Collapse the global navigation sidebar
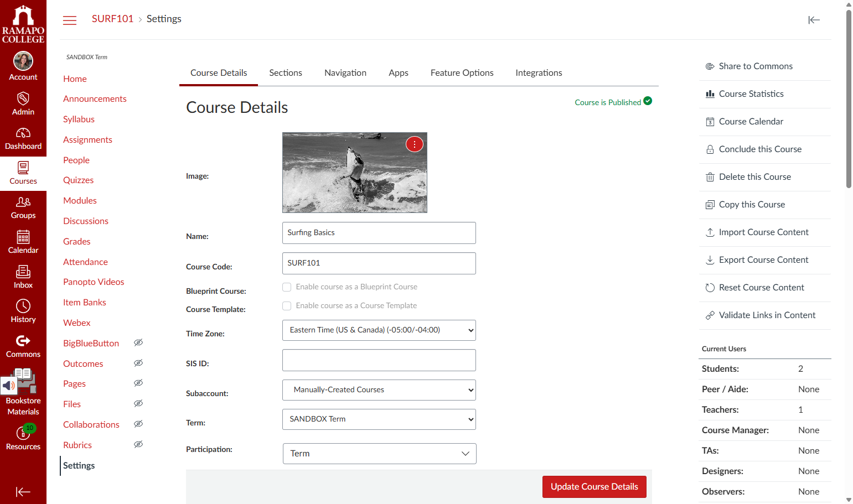The image size is (853, 504). point(23,492)
